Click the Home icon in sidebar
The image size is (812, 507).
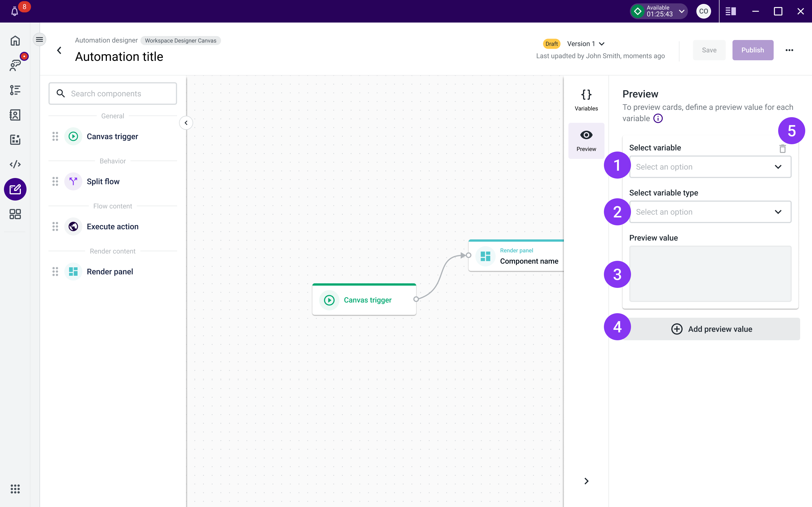pyautogui.click(x=15, y=41)
